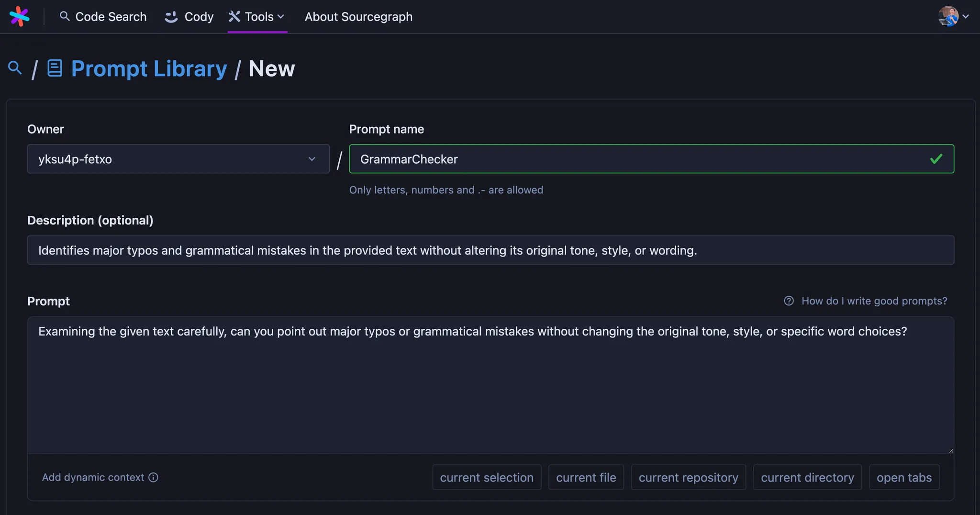Click the Cody smiley icon
Viewport: 980px width, 515px height.
171,17
